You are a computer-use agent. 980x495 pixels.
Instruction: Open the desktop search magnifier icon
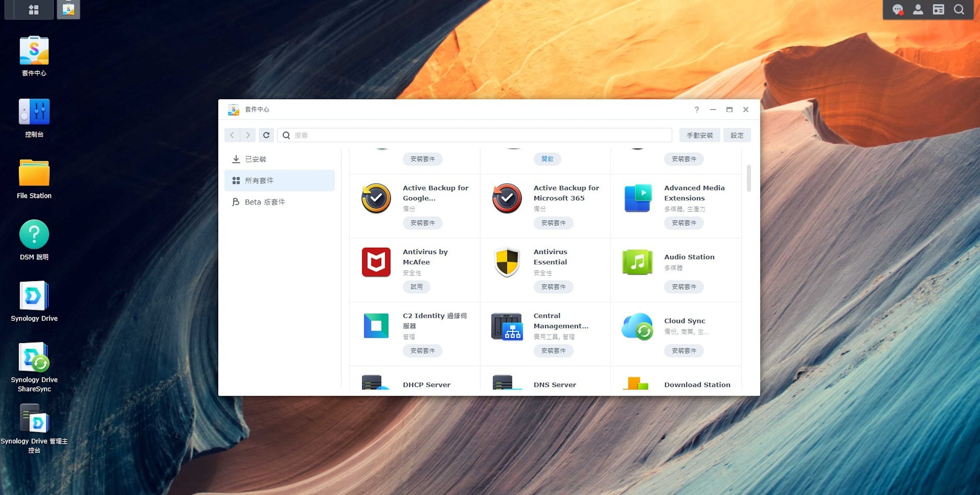[x=959, y=10]
